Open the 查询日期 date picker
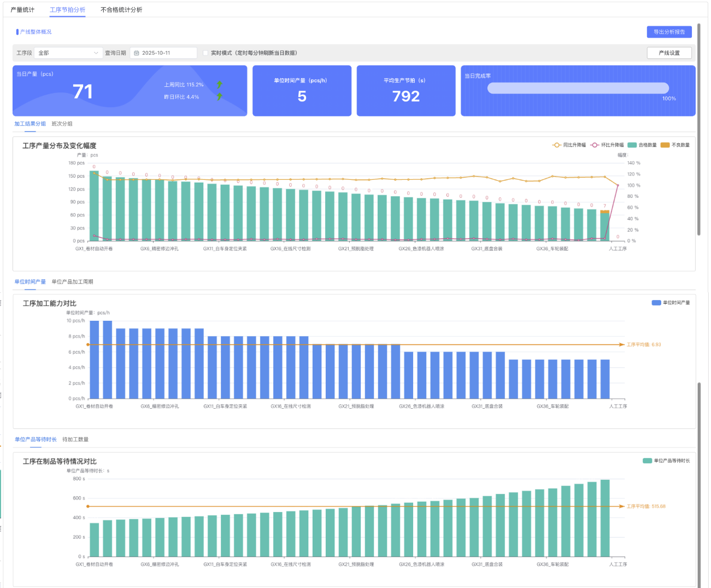The height and width of the screenshot is (588, 711). (x=164, y=53)
